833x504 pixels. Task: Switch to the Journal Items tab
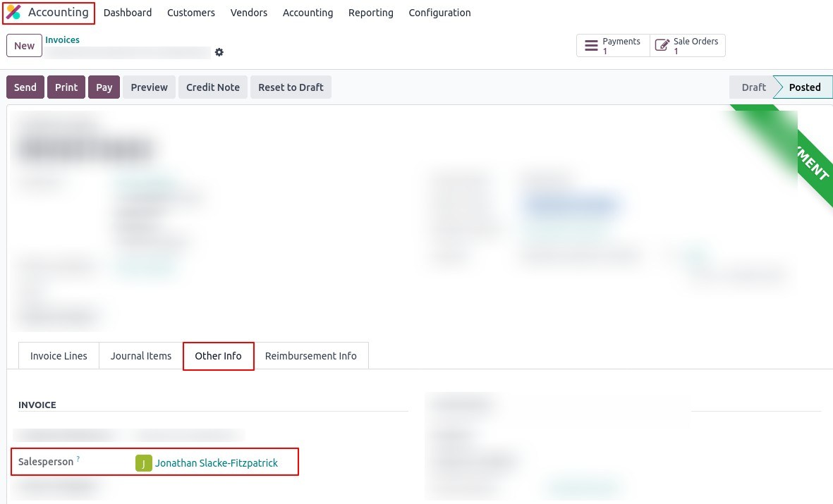pos(141,356)
